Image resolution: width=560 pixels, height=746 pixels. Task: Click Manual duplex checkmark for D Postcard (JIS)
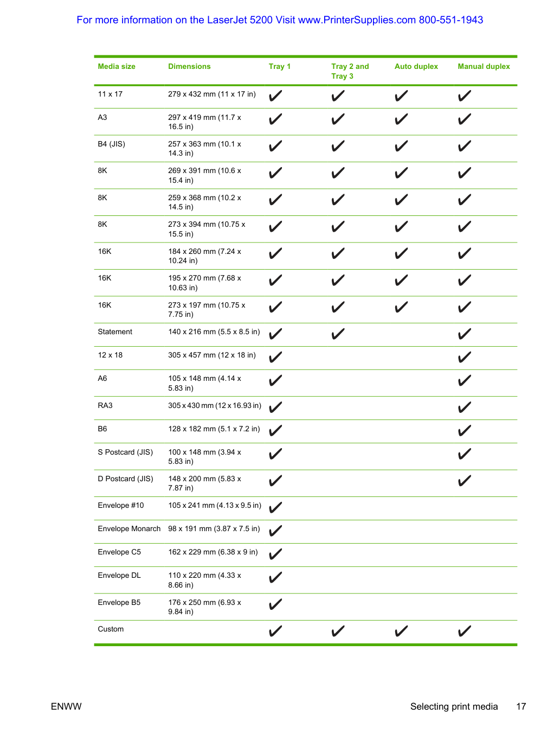pos(465,481)
